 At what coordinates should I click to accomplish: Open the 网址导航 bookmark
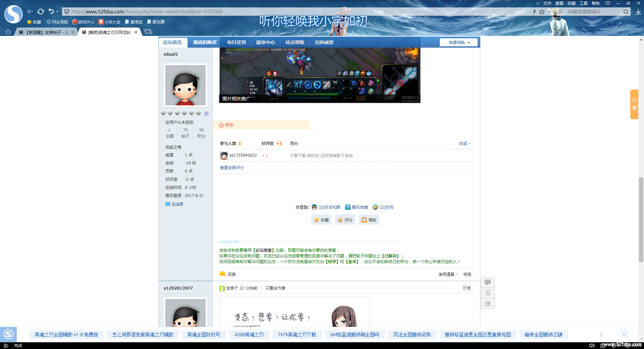pos(57,22)
